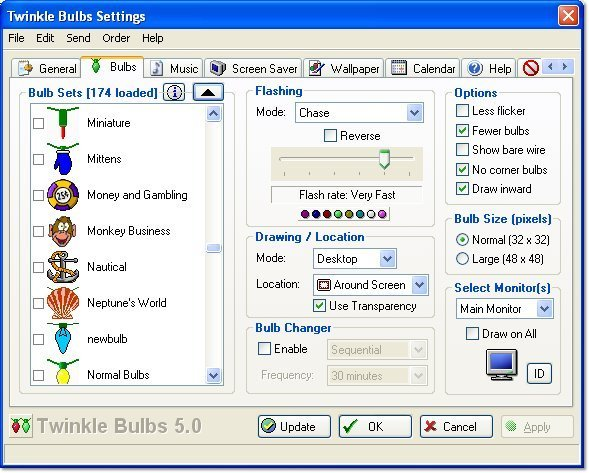Click the Nautical anchor icon
The image size is (589, 473).
tap(63, 267)
